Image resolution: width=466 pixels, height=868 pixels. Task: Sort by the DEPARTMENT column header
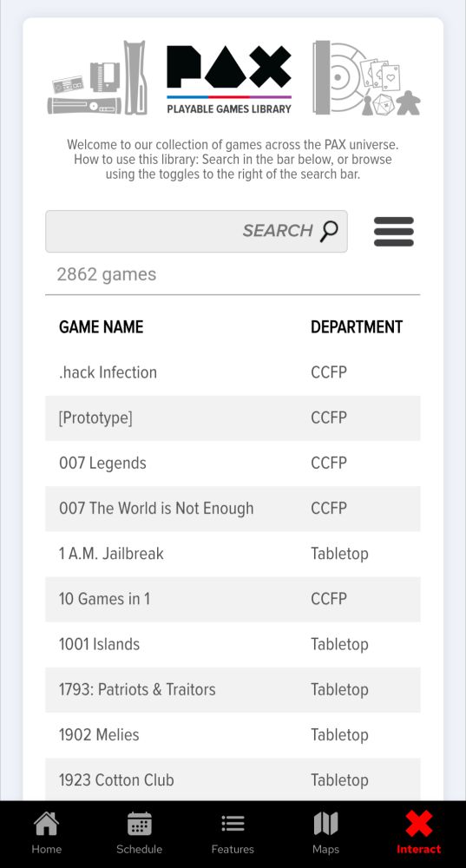click(357, 327)
